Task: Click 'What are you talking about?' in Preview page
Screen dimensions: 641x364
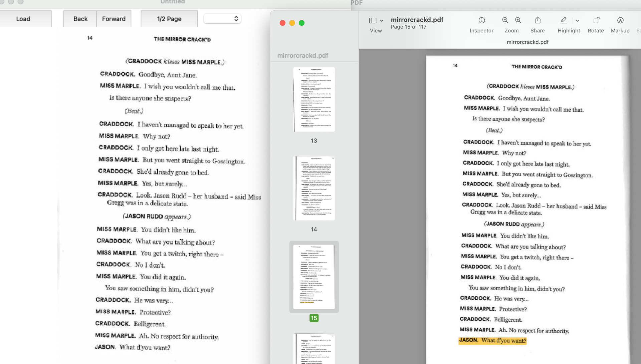Action: 530,247
